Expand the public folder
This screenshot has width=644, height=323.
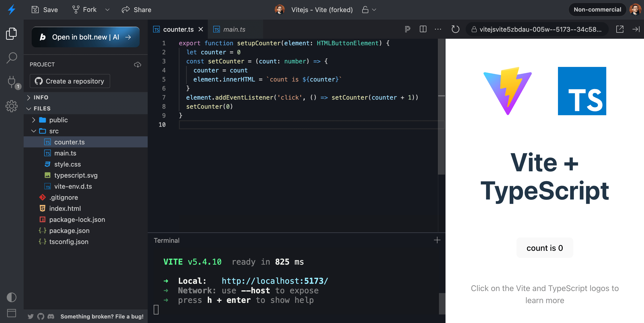click(86, 120)
